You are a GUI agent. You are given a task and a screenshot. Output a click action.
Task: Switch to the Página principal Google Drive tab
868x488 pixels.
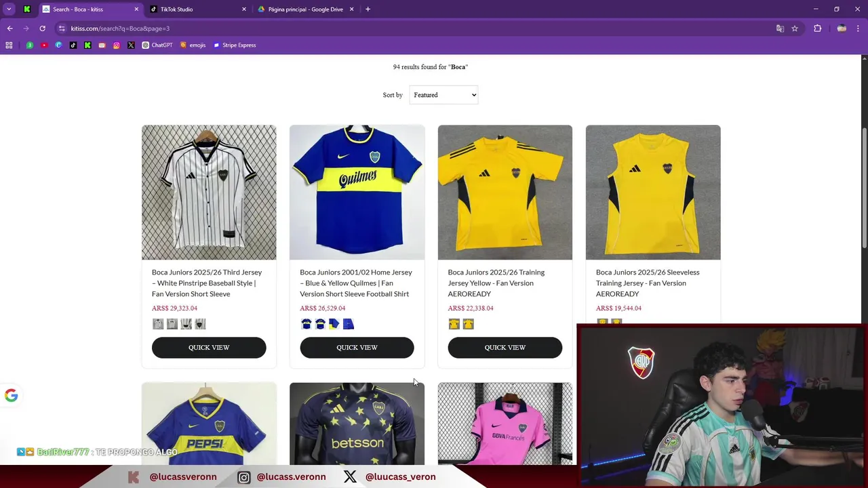(306, 9)
